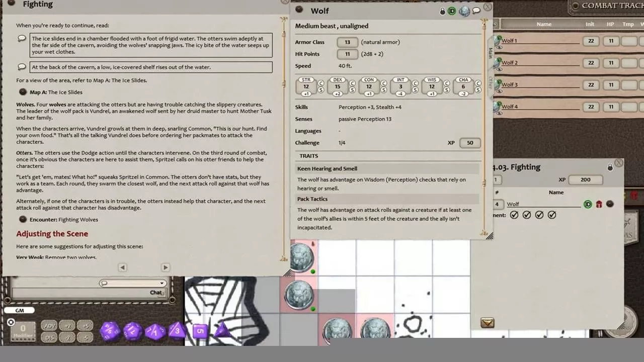
Task: Toggle the -5 modifier button
Action: [86, 338]
